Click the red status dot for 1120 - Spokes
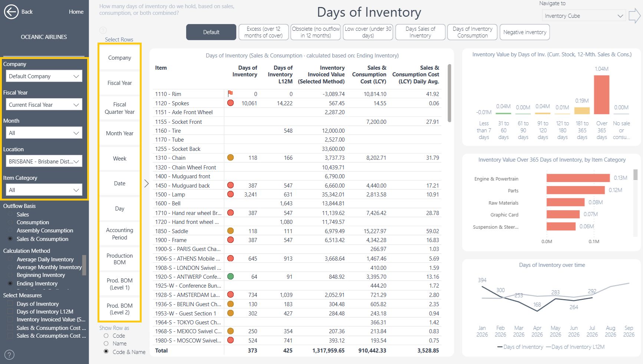The image size is (643, 364). click(230, 103)
